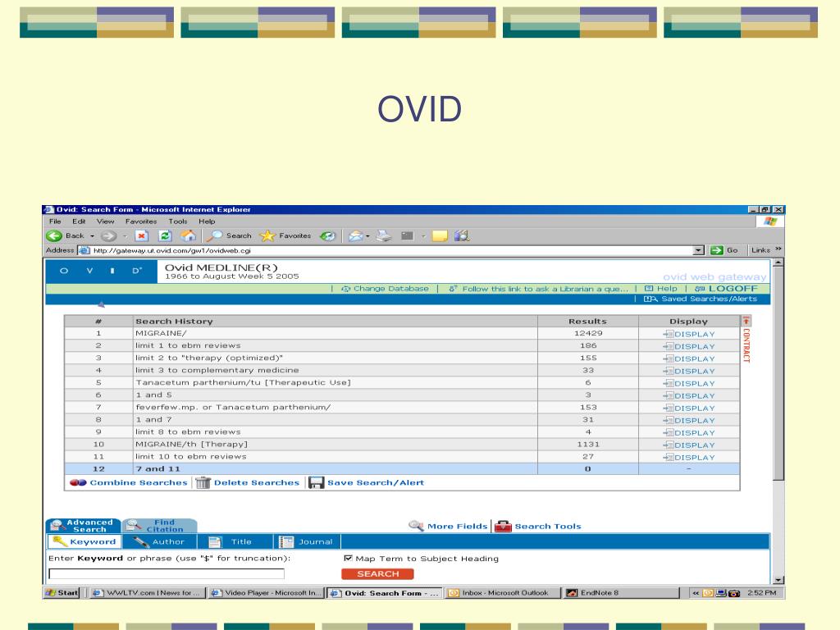Click the Windows Start button
This screenshot has width=840, height=630.
[x=62, y=592]
